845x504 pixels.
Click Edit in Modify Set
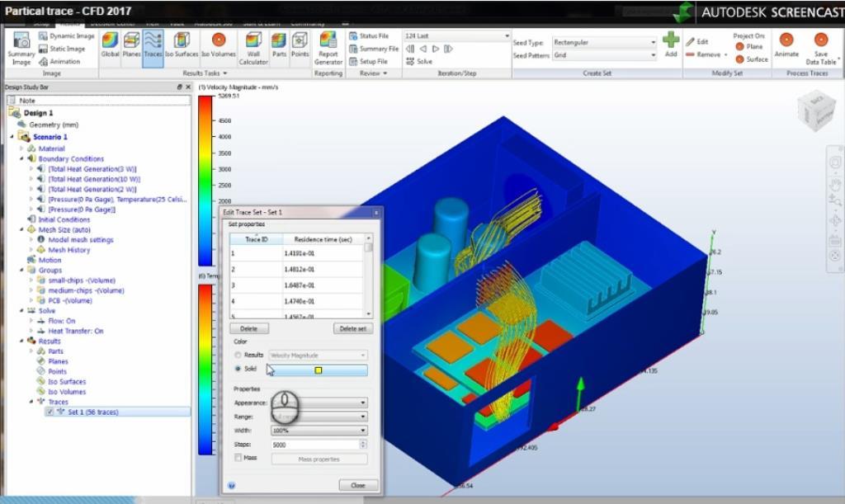click(696, 41)
